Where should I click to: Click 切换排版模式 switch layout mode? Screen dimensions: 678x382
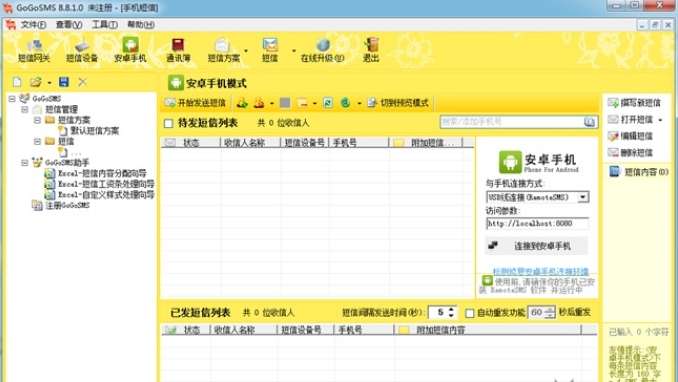[x=398, y=103]
